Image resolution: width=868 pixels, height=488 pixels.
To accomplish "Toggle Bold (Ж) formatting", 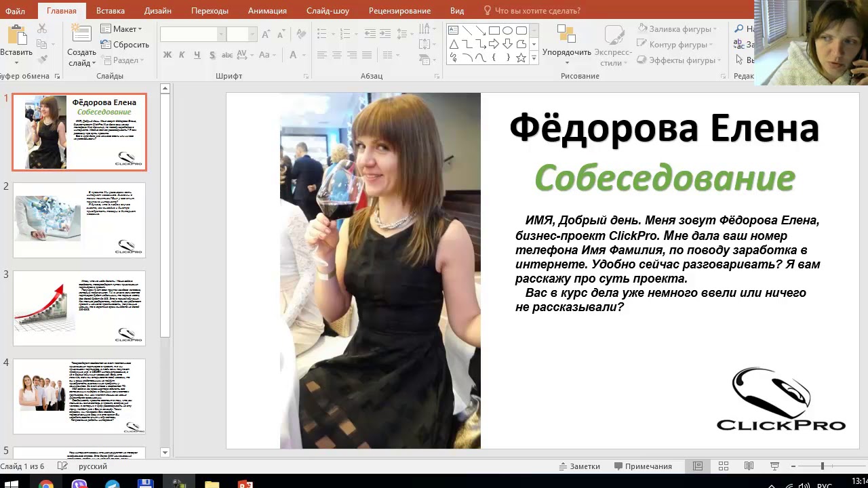I will pos(167,55).
